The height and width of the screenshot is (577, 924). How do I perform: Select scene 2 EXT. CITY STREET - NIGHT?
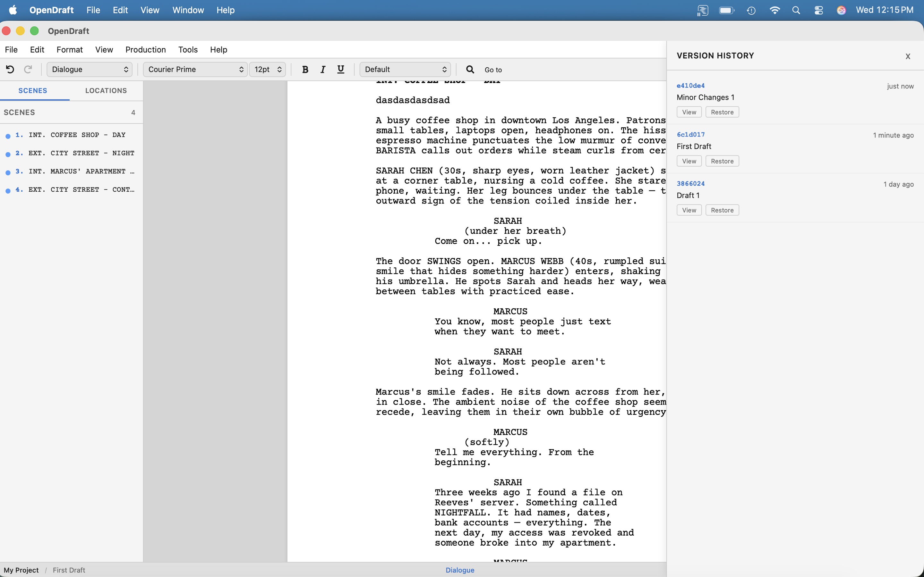point(81,153)
